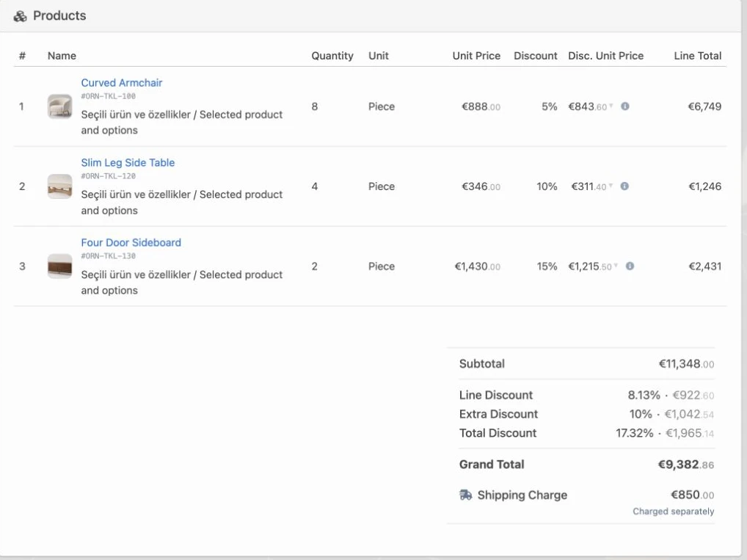Click the Subtotal value €11,348.00
This screenshot has height=560, width=747.
click(686, 364)
